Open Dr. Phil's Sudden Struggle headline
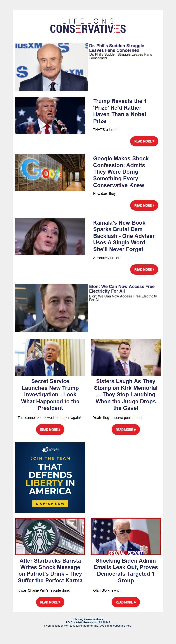This screenshot has width=176, height=644. [116, 48]
